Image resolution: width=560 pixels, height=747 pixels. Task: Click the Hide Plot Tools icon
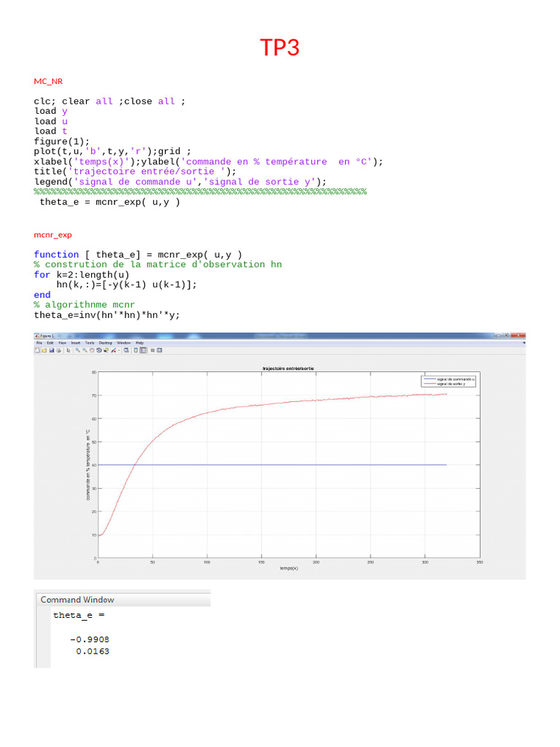(x=152, y=350)
